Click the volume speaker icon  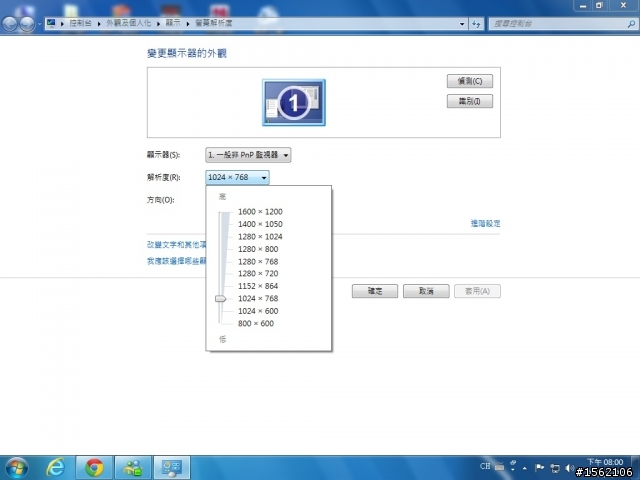click(x=569, y=468)
